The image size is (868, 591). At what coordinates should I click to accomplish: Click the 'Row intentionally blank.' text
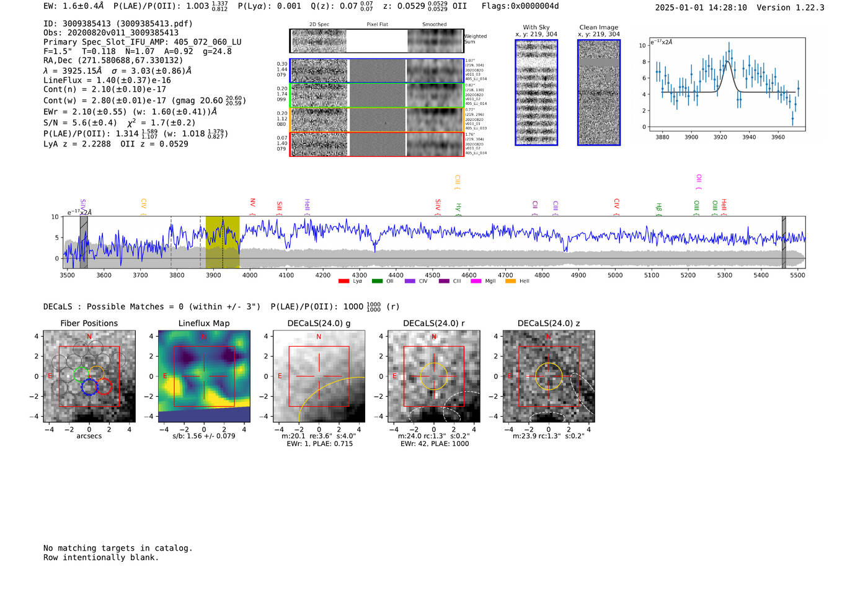coord(101,558)
